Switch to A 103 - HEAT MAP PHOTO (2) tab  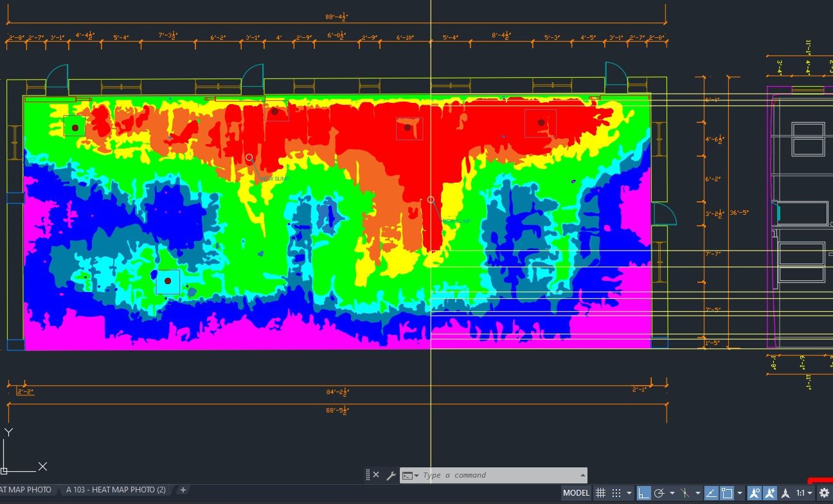click(x=116, y=490)
